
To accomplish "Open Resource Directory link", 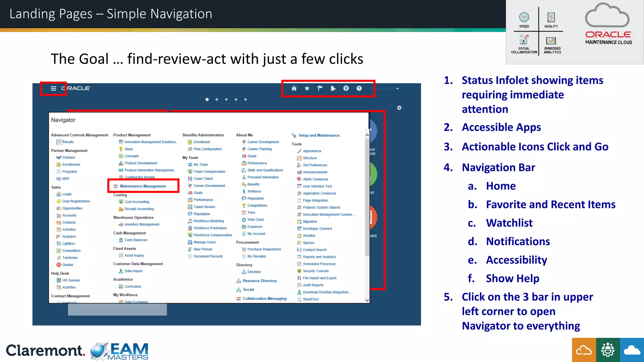I will pyautogui.click(x=260, y=281).
